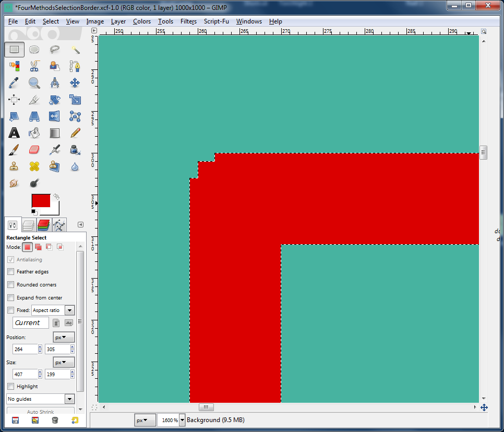
Task: Select the Shear tool
Action: tap(14, 116)
